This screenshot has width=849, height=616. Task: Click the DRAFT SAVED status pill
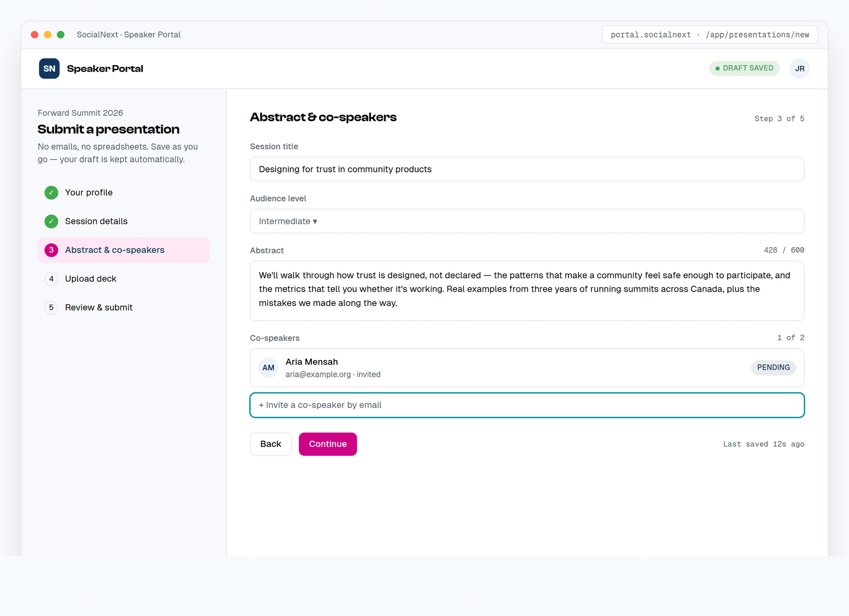744,68
